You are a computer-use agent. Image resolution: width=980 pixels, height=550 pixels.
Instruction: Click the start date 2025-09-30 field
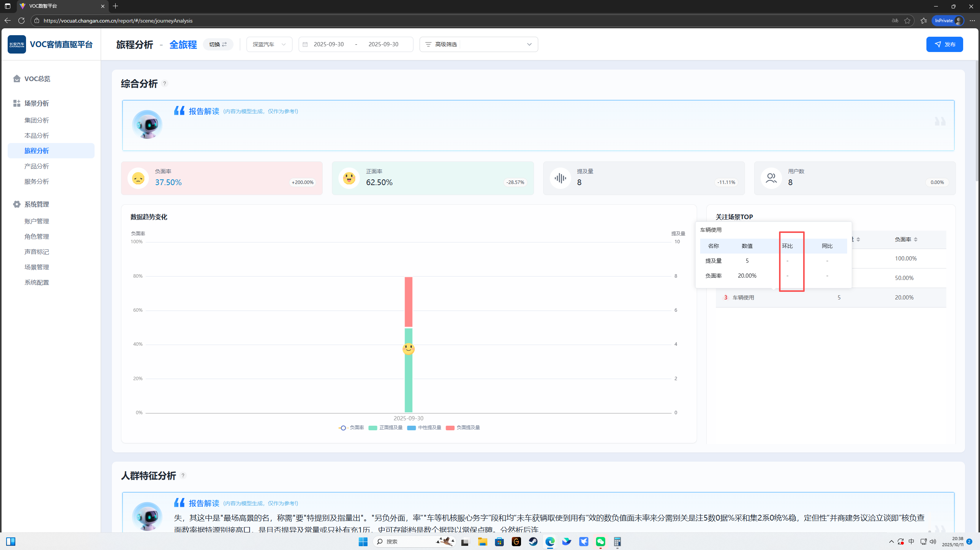[328, 44]
